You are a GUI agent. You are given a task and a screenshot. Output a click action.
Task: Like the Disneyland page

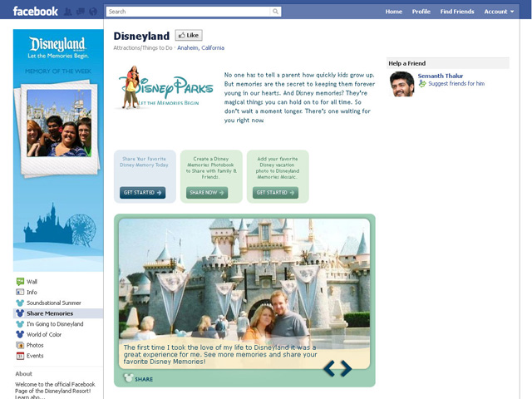[x=189, y=35]
